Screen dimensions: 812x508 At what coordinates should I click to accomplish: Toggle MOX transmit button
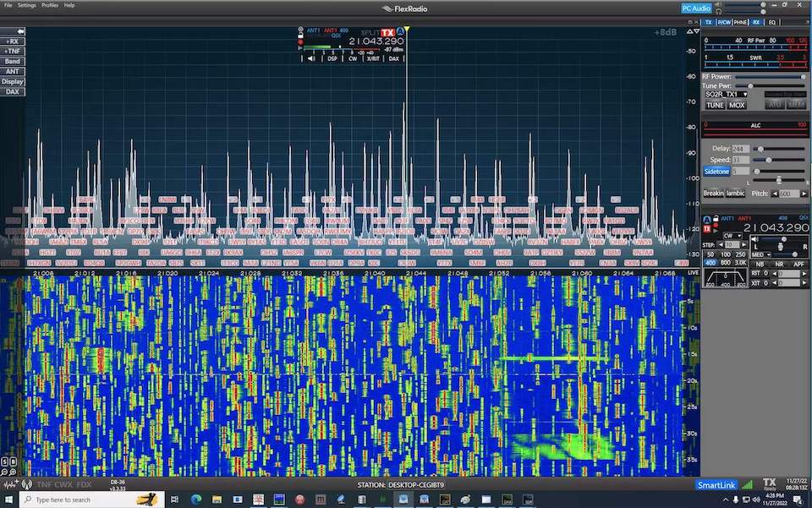tap(737, 105)
